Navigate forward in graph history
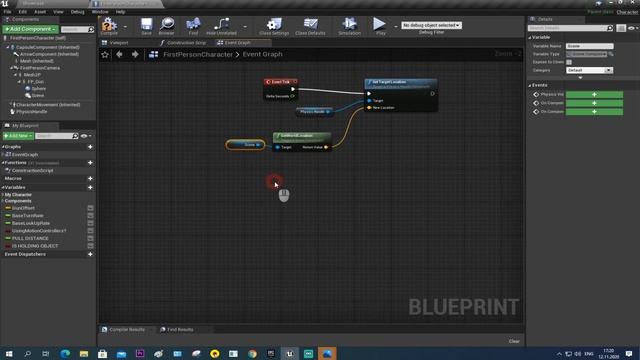The image size is (640, 360). pos(135,54)
